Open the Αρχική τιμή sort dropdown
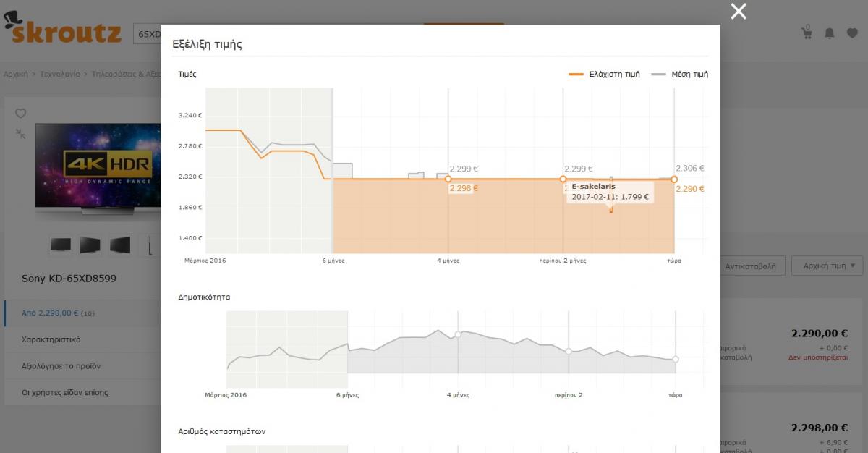The width and height of the screenshot is (868, 453). pyautogui.click(x=827, y=266)
